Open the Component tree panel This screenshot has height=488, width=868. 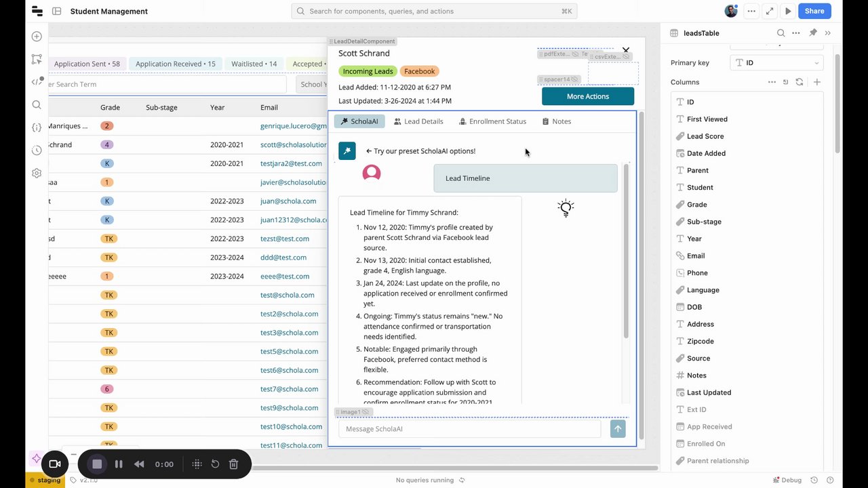click(37, 60)
